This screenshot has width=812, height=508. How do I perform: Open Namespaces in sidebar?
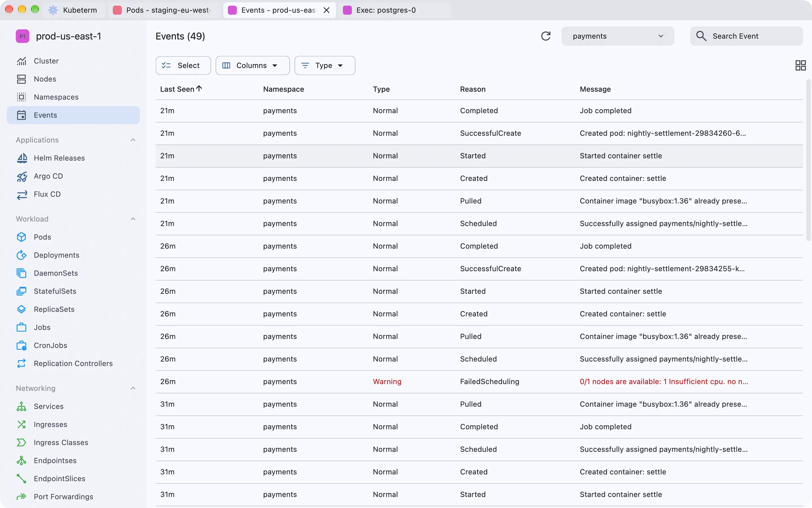[x=73, y=97]
